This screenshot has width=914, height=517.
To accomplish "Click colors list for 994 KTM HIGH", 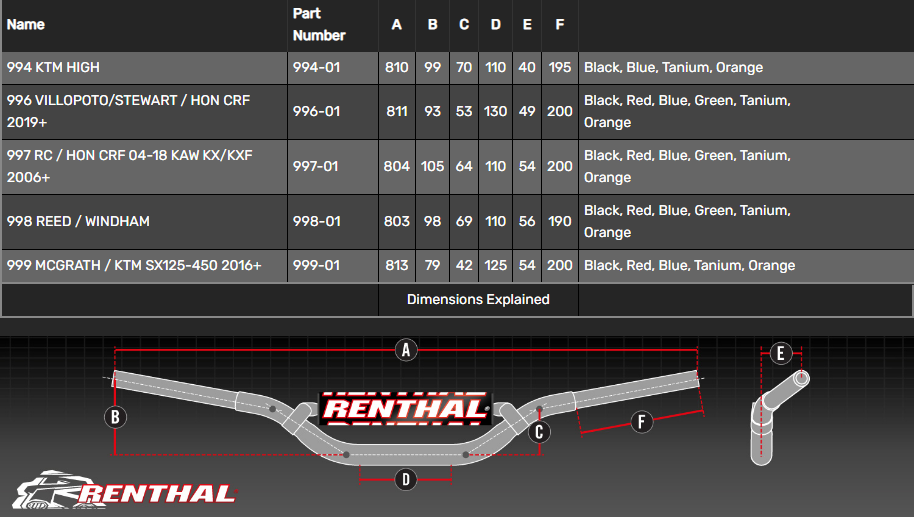I will click(673, 68).
